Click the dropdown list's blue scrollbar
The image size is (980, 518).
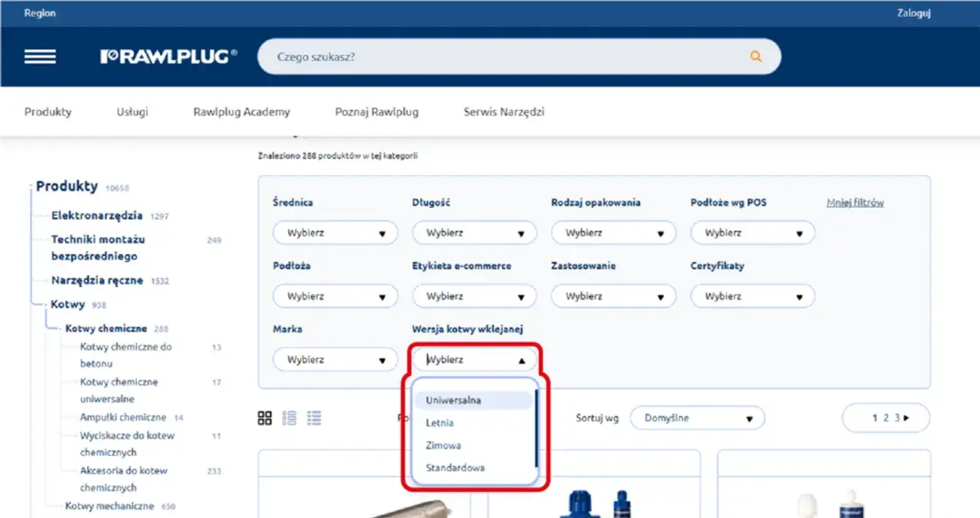[x=536, y=428]
